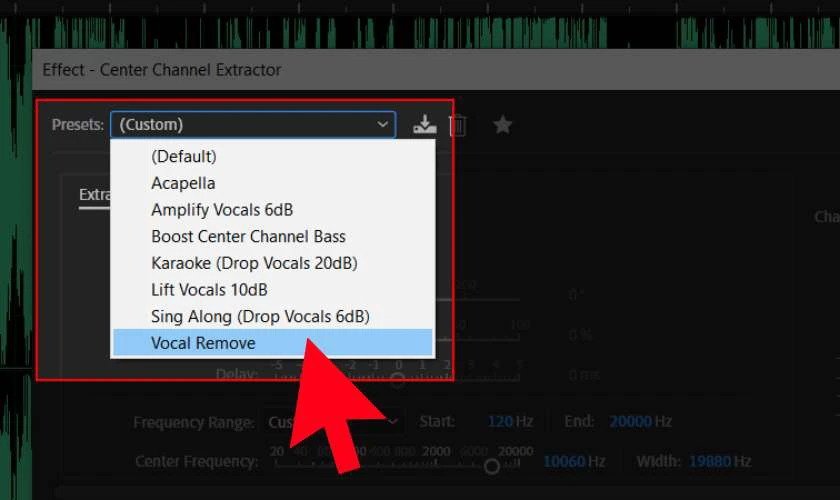Edit the Width value 19880 Hz

coord(709,462)
